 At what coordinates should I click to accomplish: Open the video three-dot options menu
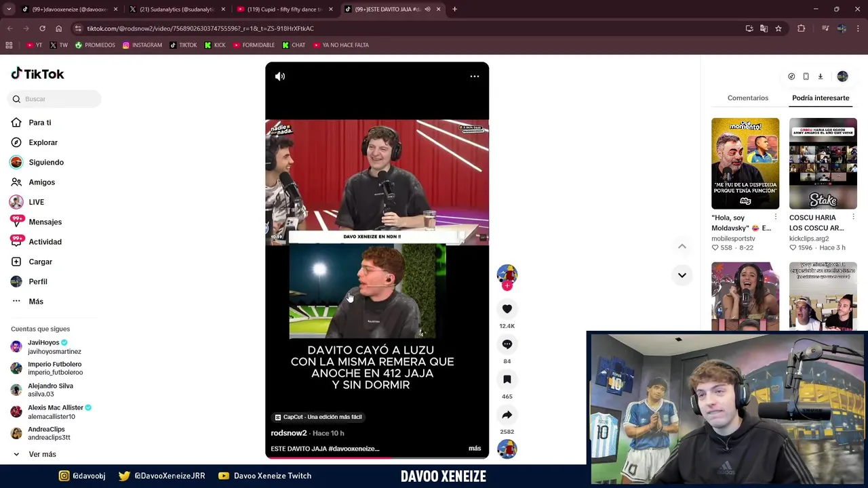click(x=475, y=77)
